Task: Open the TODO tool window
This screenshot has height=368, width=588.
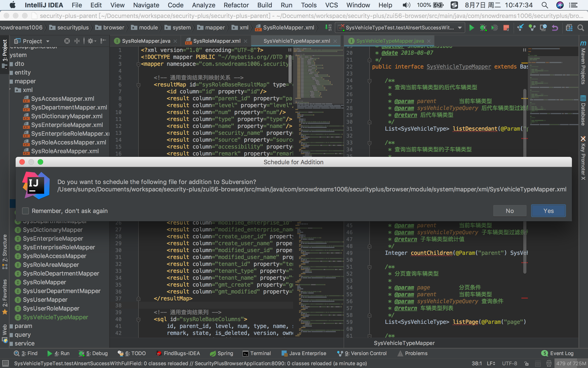Action: pos(132,353)
